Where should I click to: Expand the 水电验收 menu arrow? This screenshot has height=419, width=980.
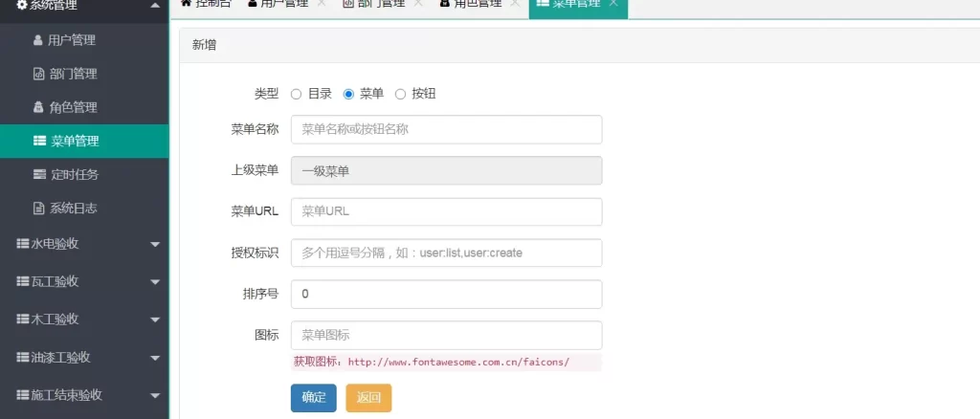156,244
